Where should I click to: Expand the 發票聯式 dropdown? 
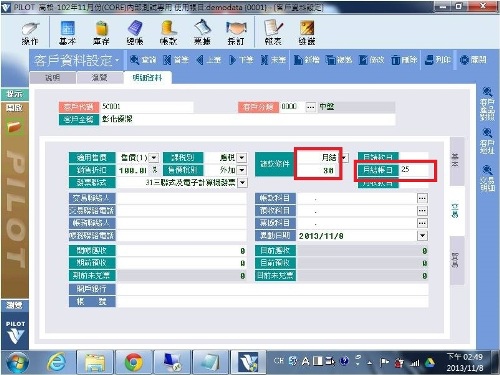tap(243, 182)
